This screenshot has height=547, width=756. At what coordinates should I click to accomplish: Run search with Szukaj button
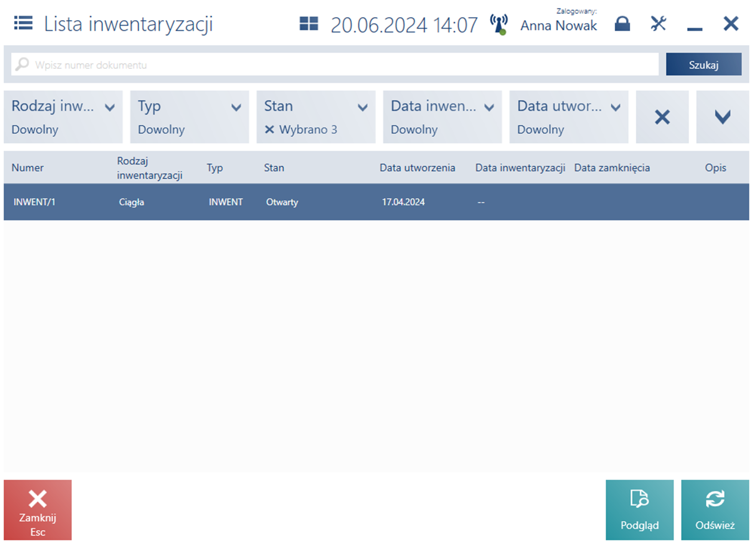(704, 64)
